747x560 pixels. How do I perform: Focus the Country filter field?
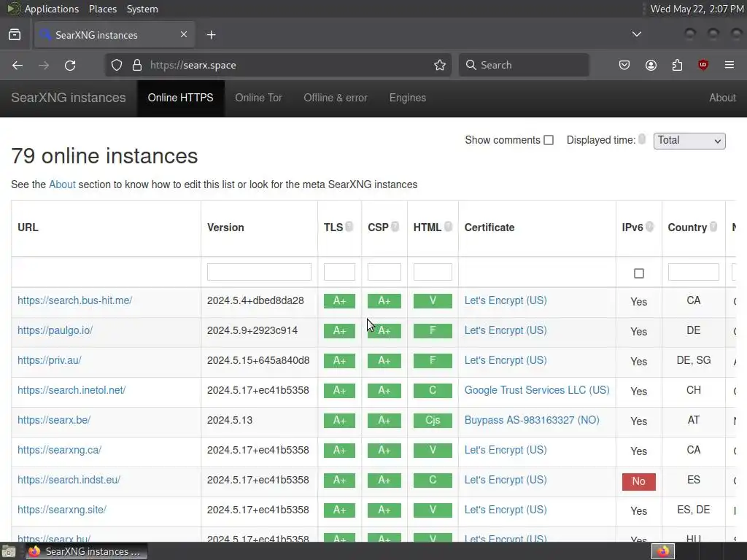pyautogui.click(x=693, y=272)
